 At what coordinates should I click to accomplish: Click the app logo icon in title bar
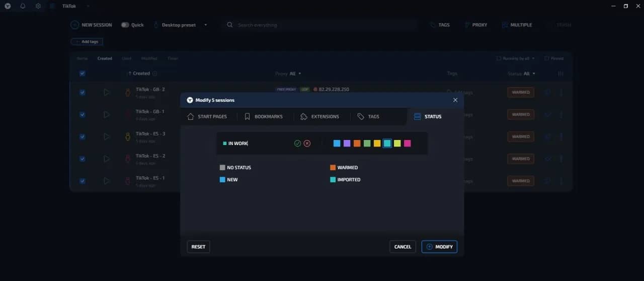click(8, 6)
